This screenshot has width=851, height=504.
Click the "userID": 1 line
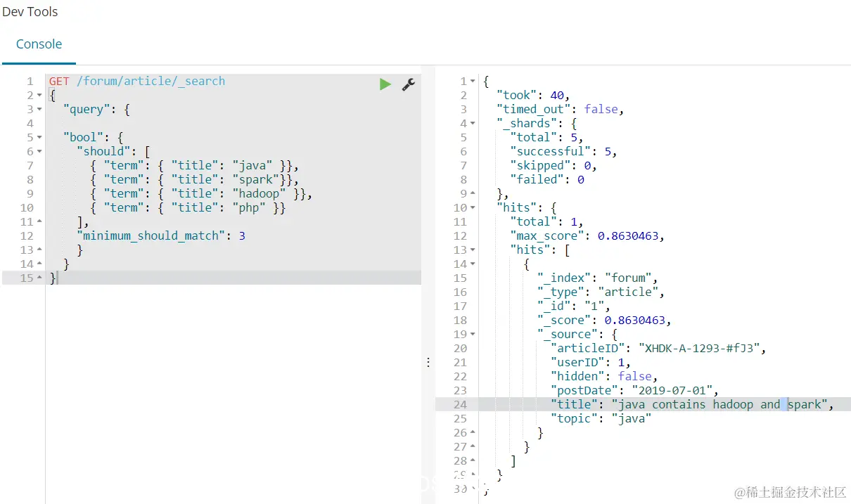point(591,362)
